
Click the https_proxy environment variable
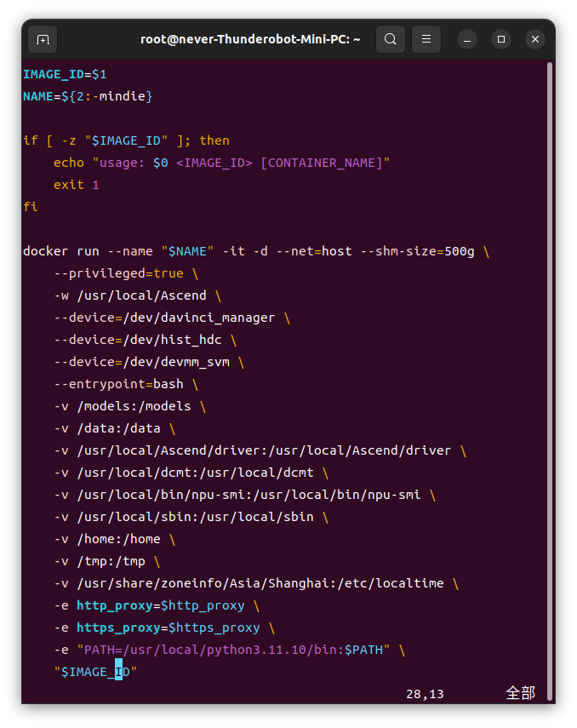(118, 628)
